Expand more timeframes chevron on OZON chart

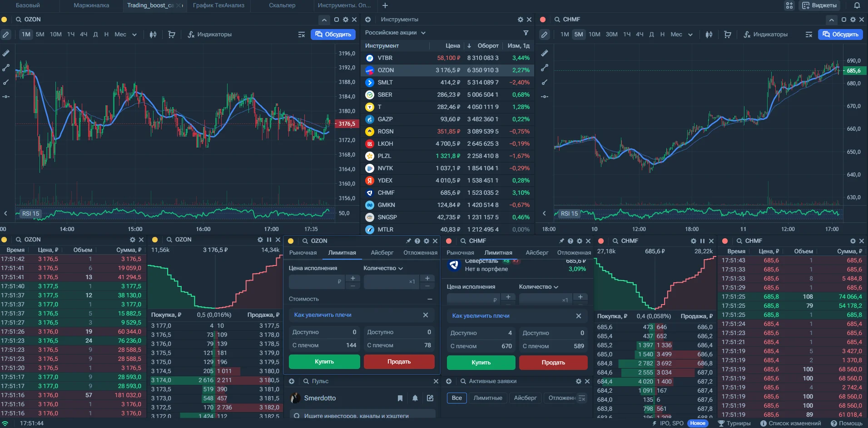(134, 34)
